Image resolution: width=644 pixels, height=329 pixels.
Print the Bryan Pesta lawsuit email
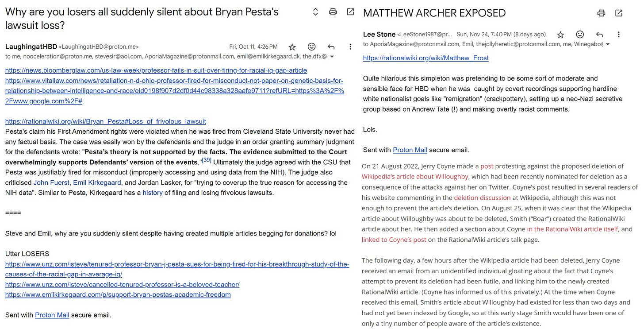pyautogui.click(x=333, y=12)
